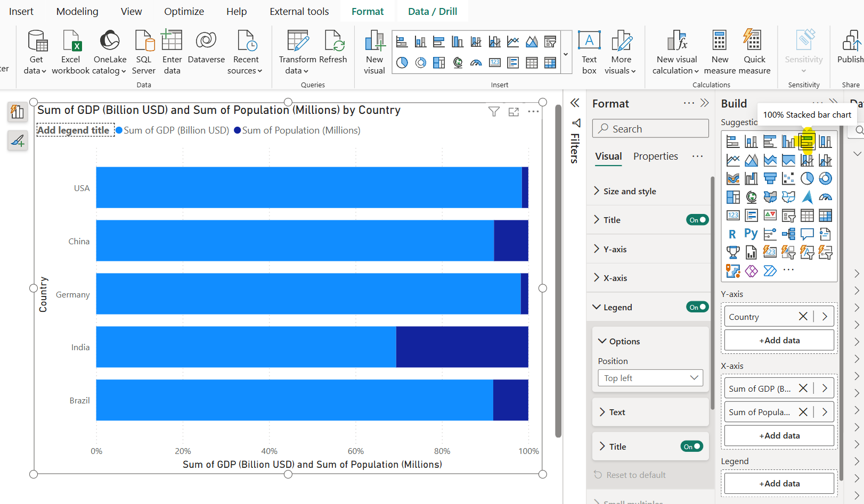The height and width of the screenshot is (504, 864).
Task: Open the legend Position dropdown
Action: pyautogui.click(x=650, y=377)
